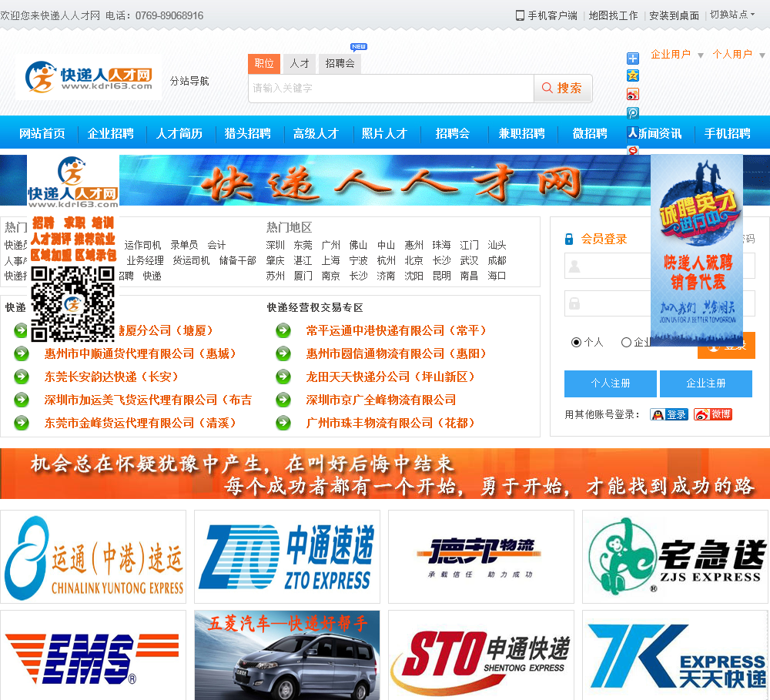
Task: Expand the 企业用户 dropdown
Action: 677,55
